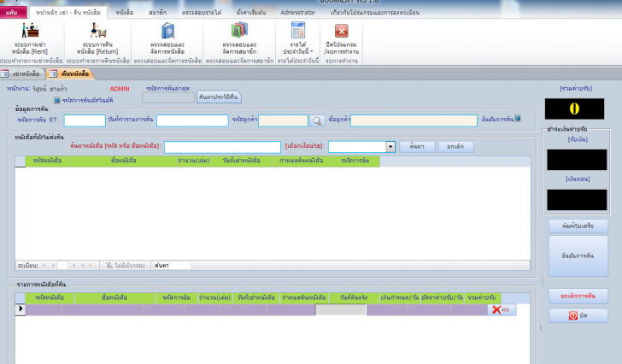Click the ADMIN red label
Screen dimensions: 622x364
tap(120, 89)
